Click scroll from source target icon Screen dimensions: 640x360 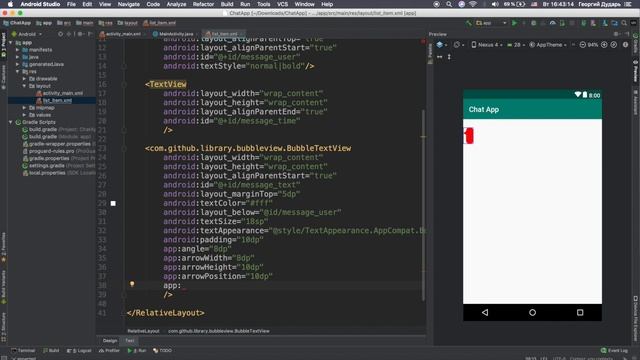pyautogui.click(x=60, y=34)
